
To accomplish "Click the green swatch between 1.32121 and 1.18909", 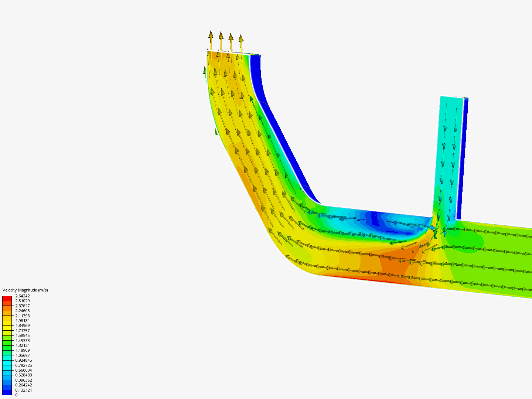I will [x=7, y=348].
